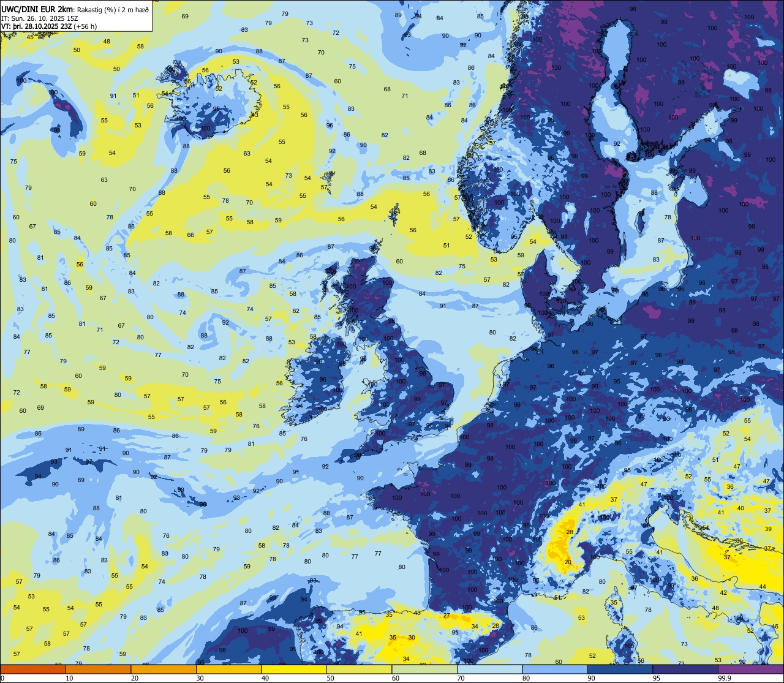
Task: Click the legend scale label 80
Action: 526,678
